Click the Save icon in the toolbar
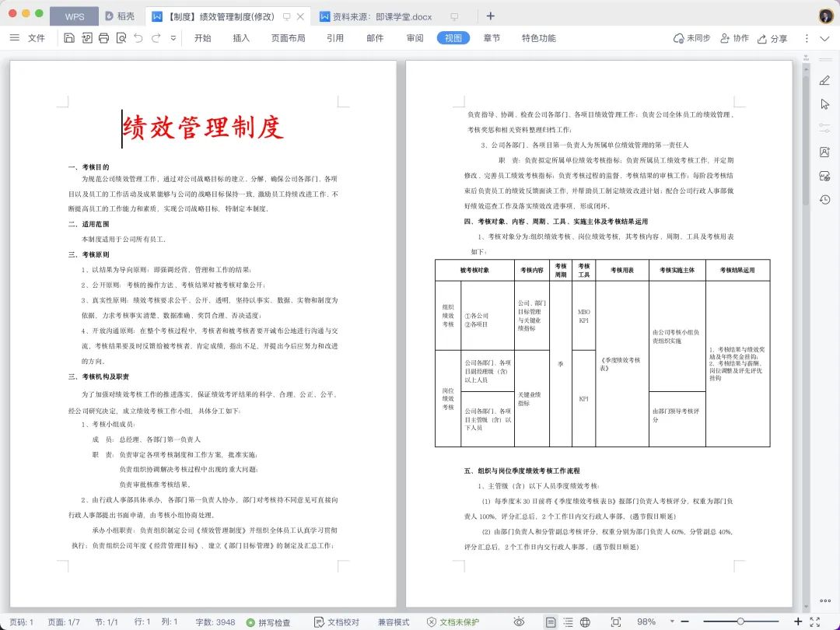The image size is (840, 630). click(x=69, y=38)
